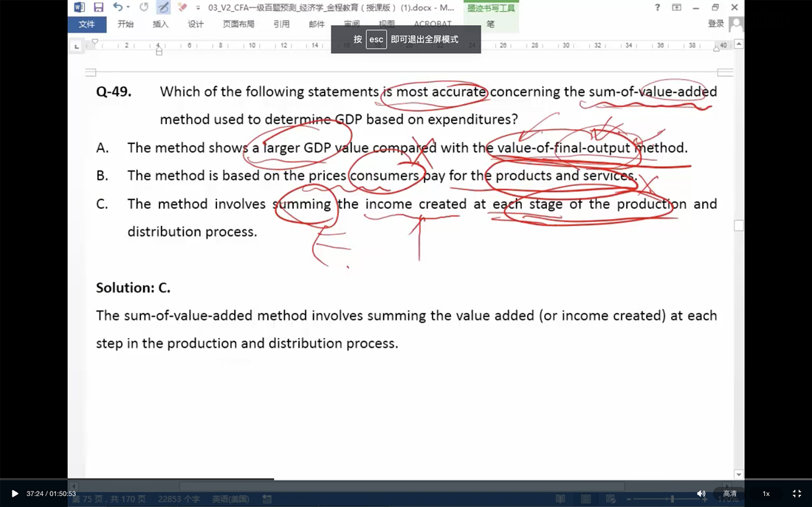Click the right indent marker on ruler
812x507 pixels.
pyautogui.click(x=716, y=49)
